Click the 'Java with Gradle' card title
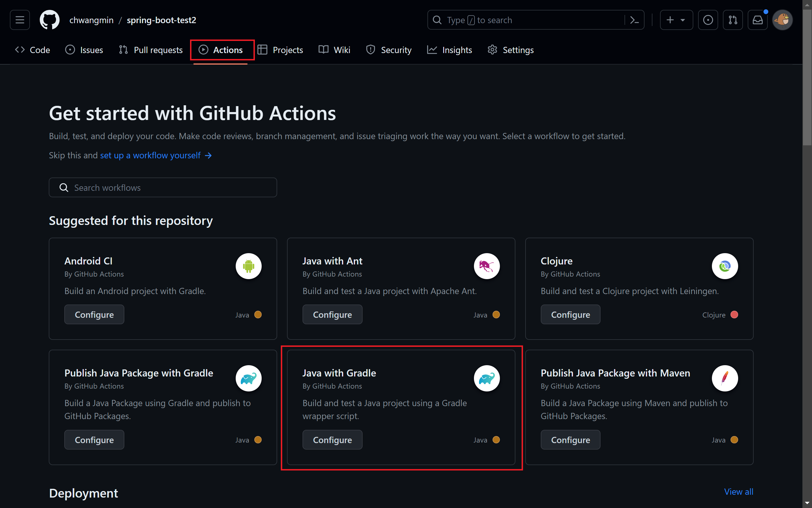The width and height of the screenshot is (812, 508). [x=339, y=373]
